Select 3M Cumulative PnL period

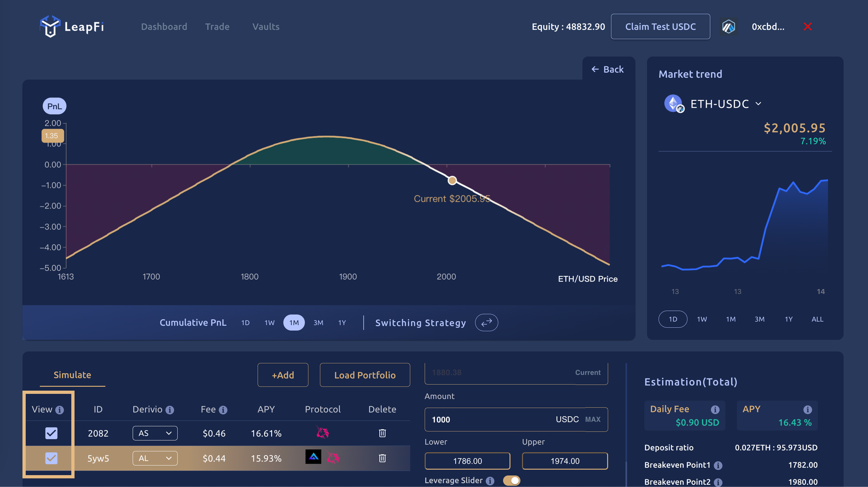click(318, 323)
